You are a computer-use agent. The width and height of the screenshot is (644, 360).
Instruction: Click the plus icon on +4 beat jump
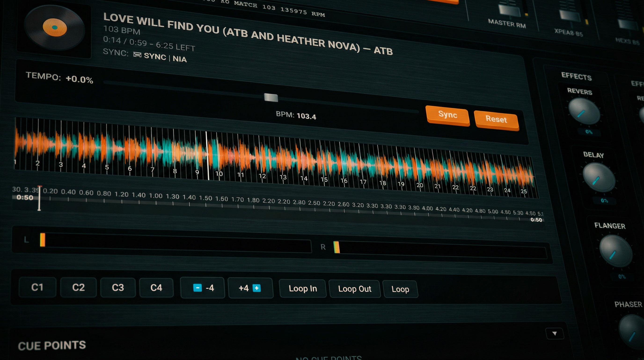256,288
